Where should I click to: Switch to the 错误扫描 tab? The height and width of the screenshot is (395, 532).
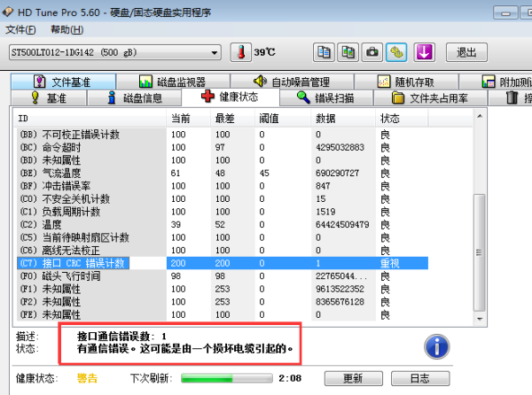(x=326, y=98)
